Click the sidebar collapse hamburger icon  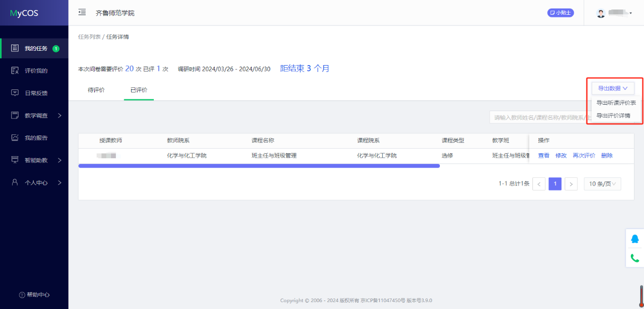coord(82,12)
